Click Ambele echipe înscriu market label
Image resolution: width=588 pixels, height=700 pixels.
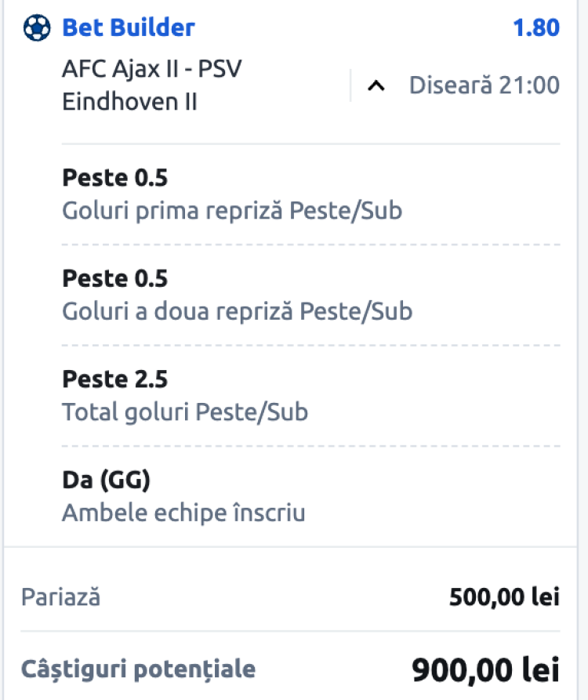tap(183, 513)
